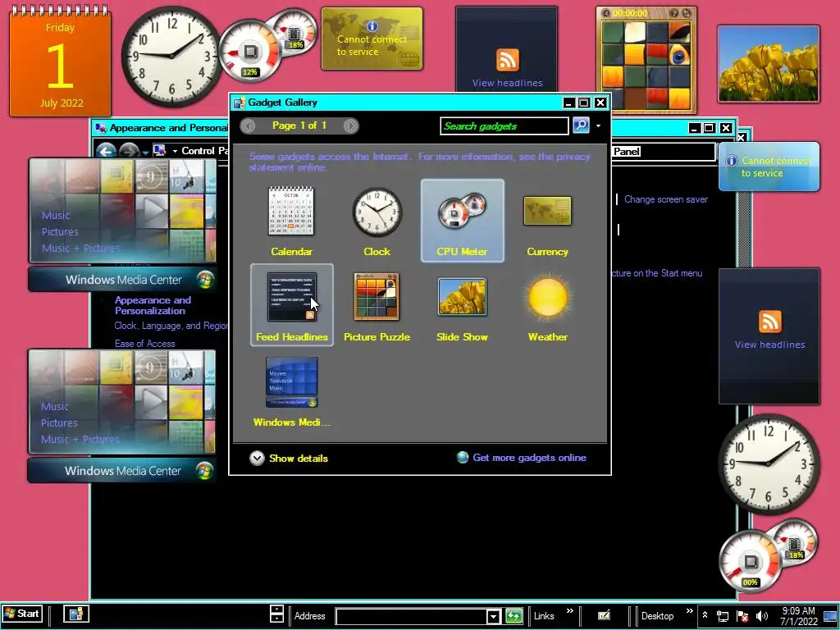Open the Action Center flag tray icon
This screenshot has width=840, height=630.
[x=742, y=616]
